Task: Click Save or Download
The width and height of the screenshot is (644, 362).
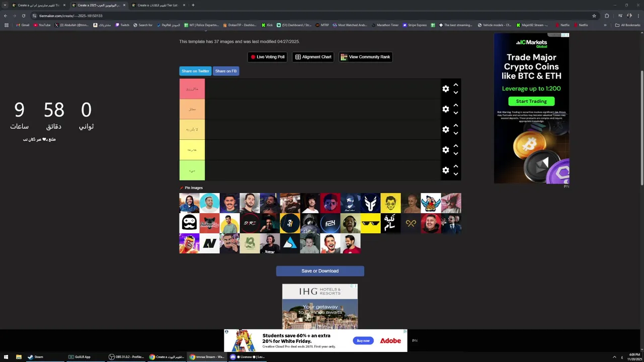Action: (320, 271)
